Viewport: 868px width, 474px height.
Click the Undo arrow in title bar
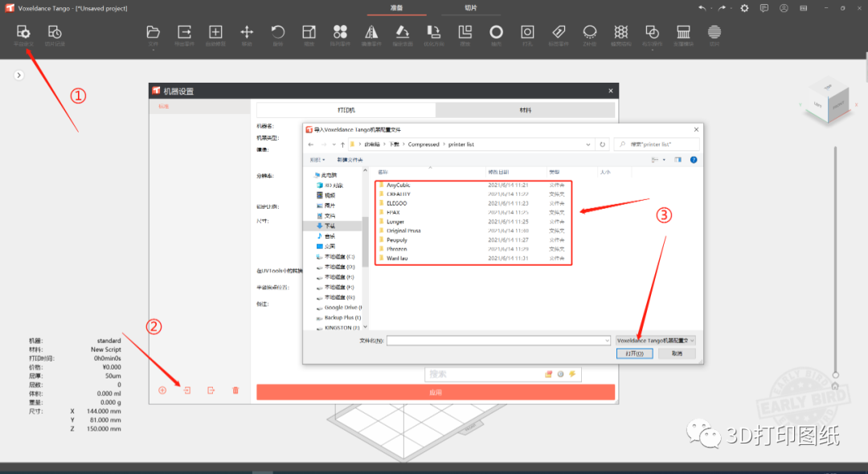(x=702, y=8)
